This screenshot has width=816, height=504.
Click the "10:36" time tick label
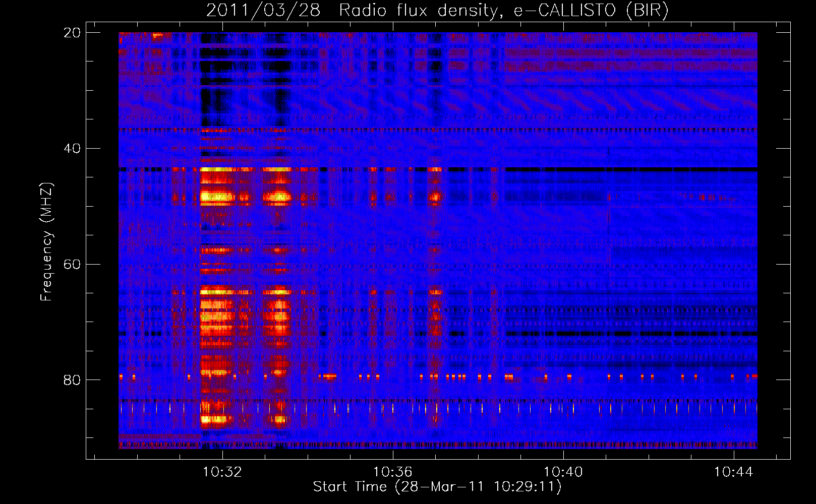point(392,472)
